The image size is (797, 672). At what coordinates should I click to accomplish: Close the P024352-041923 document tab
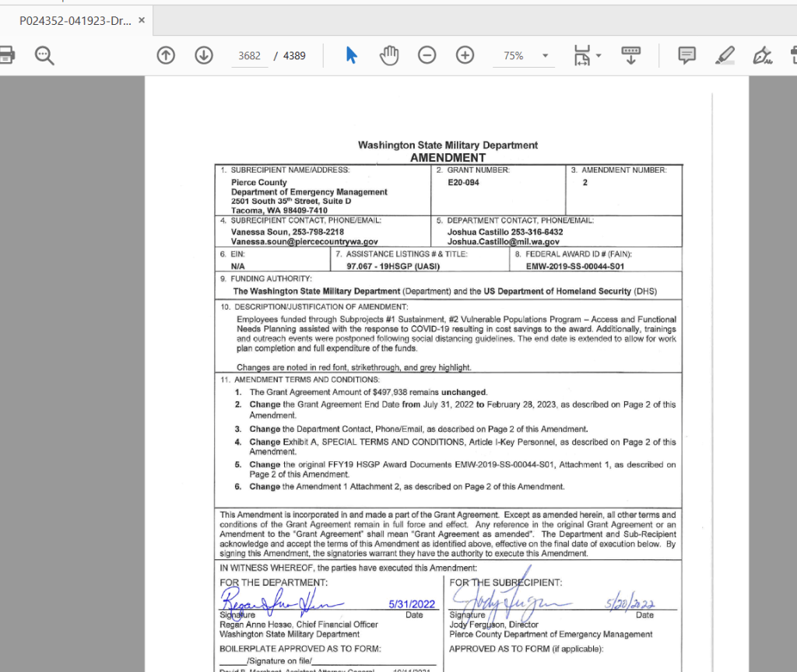142,20
